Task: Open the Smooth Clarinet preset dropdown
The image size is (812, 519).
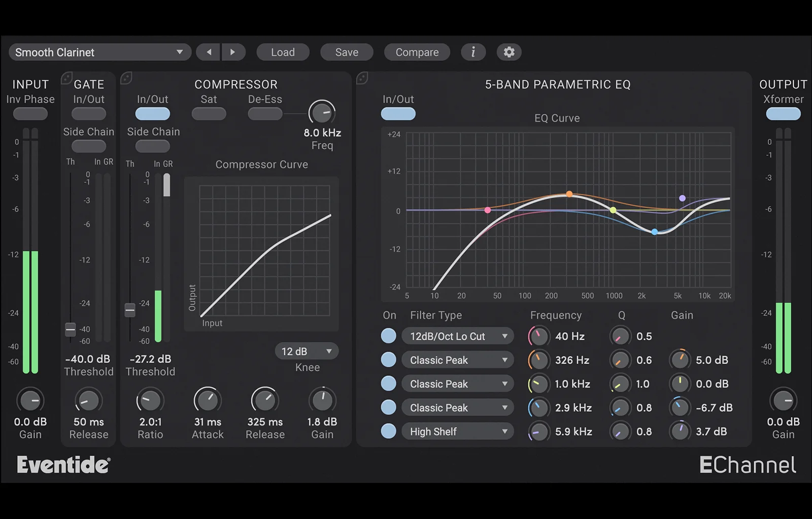Action: click(99, 52)
